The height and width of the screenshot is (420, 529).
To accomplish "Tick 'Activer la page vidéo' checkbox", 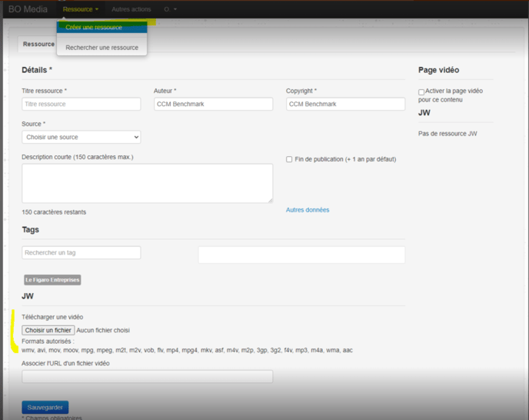I will [421, 92].
